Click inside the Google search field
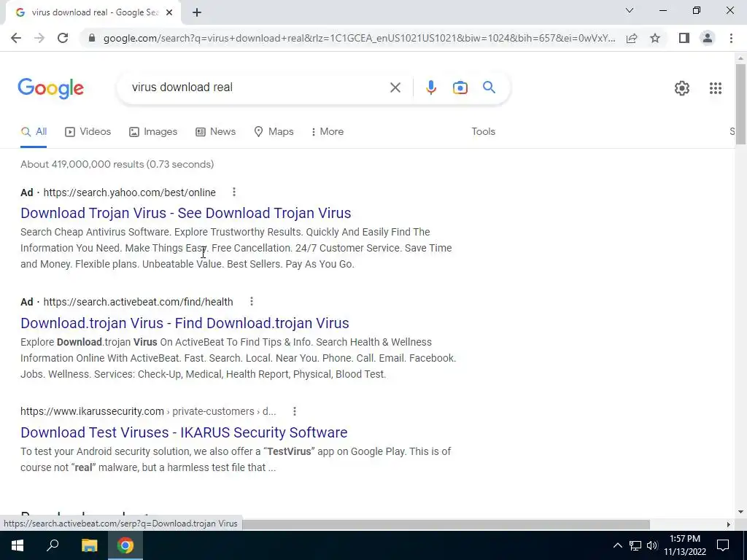Image resolution: width=747 pixels, height=560 pixels. click(x=258, y=87)
